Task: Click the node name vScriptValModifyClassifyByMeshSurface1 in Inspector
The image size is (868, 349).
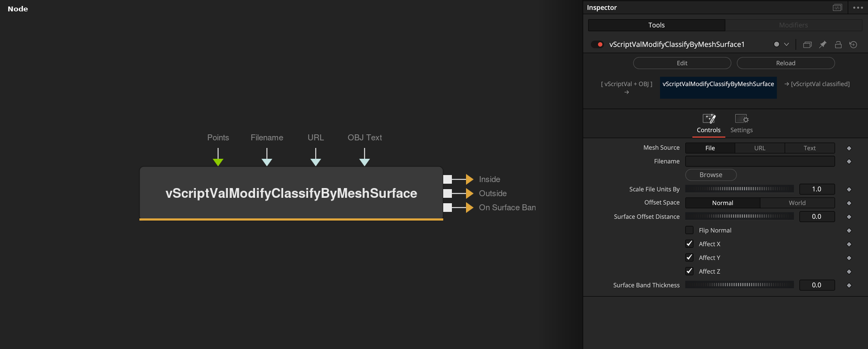Action: coord(677,44)
